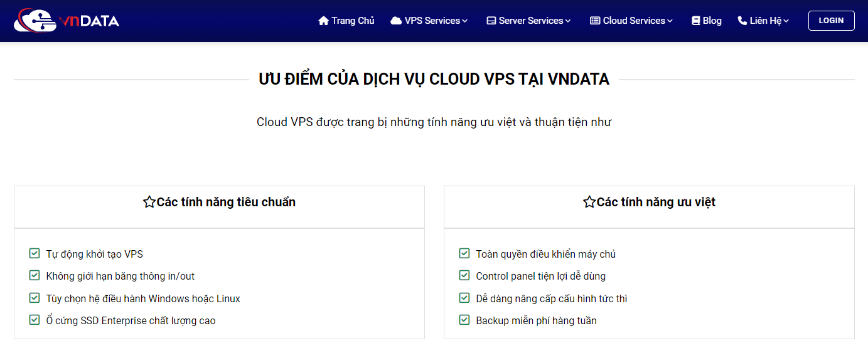Viewport: 868px width, 353px height.
Task: Go to the Trang Chủ menu item
Action: [x=353, y=21]
